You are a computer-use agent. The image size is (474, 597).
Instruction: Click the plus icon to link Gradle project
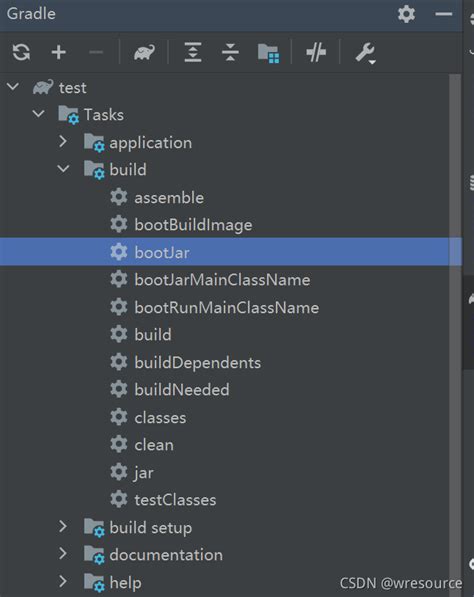(59, 52)
